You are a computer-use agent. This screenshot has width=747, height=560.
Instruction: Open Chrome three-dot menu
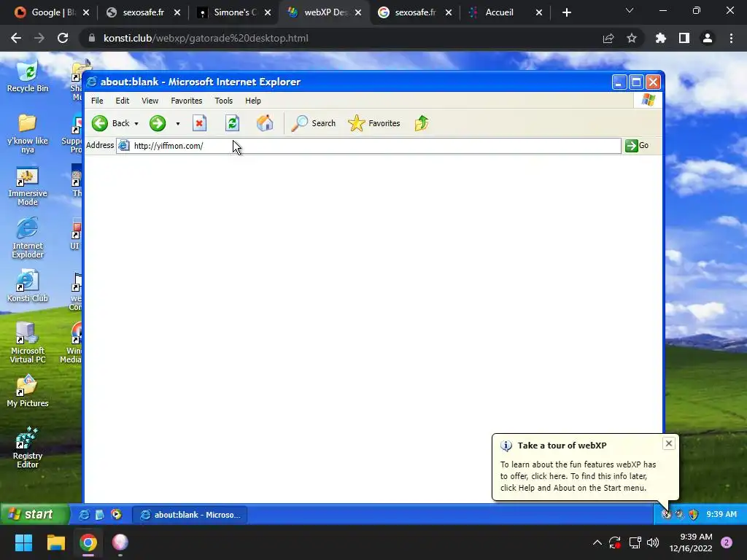pos(731,38)
